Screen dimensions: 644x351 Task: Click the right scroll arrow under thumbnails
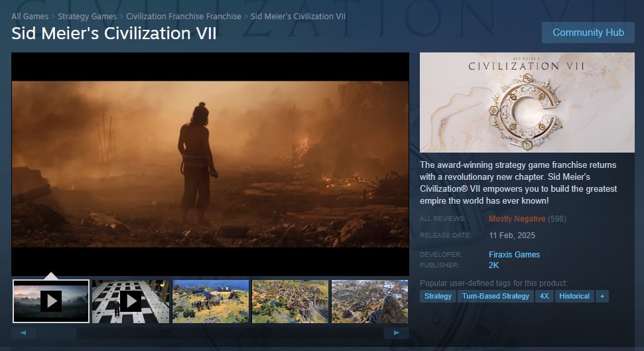click(x=397, y=332)
